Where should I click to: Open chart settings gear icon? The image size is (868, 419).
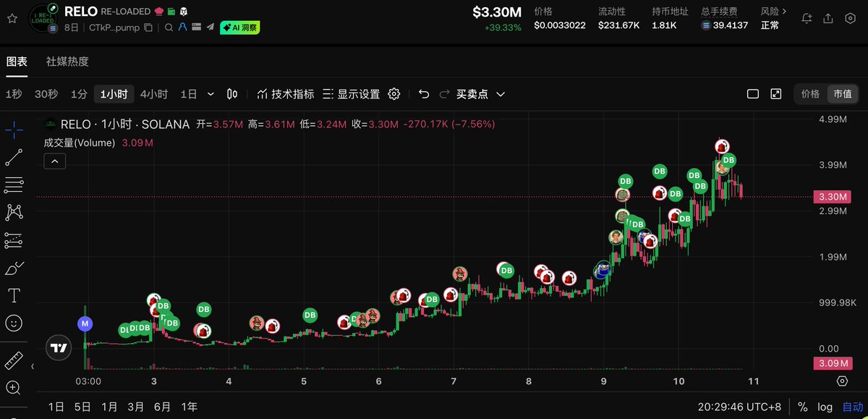[x=394, y=94]
